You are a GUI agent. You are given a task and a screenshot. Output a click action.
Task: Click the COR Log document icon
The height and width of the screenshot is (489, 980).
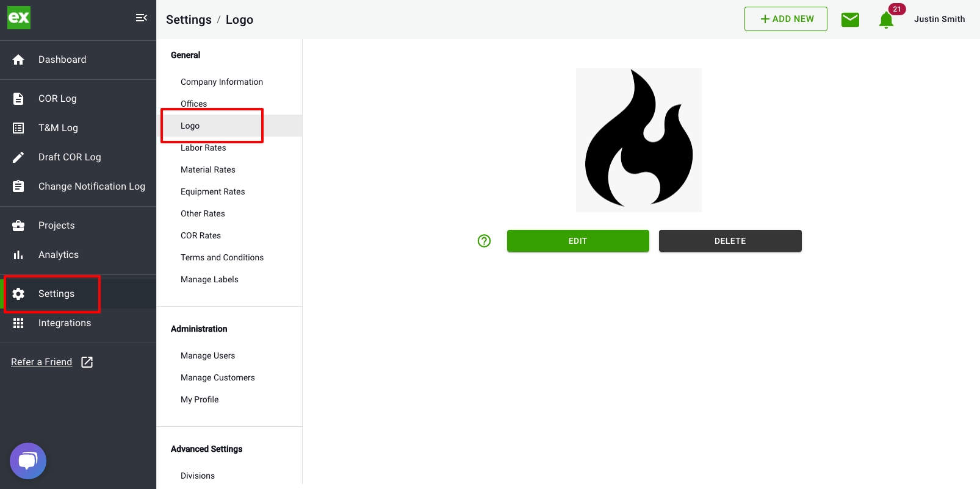click(18, 99)
